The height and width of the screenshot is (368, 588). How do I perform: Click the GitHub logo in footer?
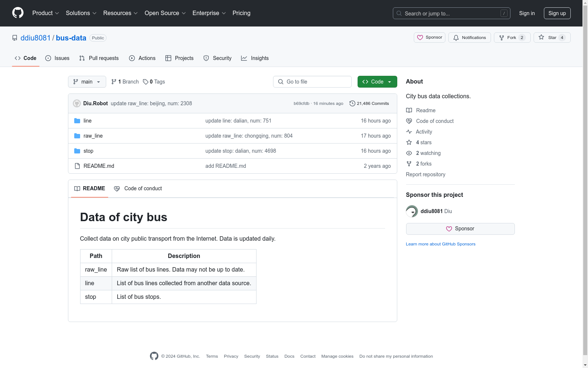154,356
